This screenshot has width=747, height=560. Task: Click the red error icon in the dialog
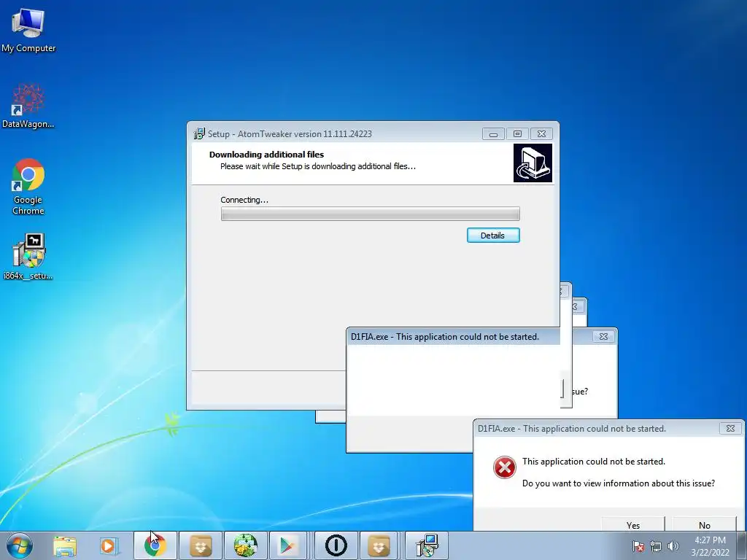tap(505, 467)
